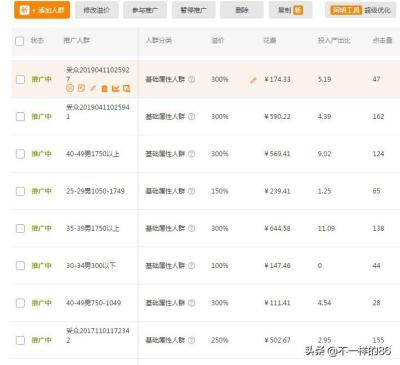Click the note icon under 受众20190411025927
Viewport: 400px width, 365px height.
81,88
